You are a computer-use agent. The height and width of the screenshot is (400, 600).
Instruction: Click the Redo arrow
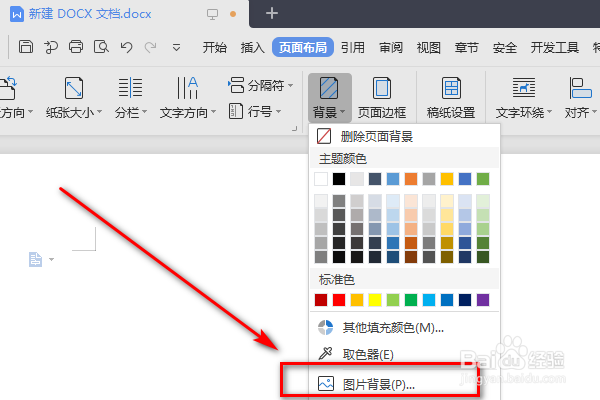(150, 47)
